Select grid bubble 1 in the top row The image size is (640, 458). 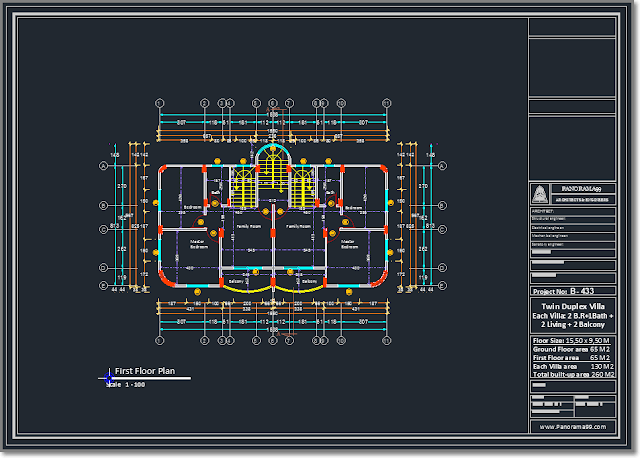click(160, 103)
